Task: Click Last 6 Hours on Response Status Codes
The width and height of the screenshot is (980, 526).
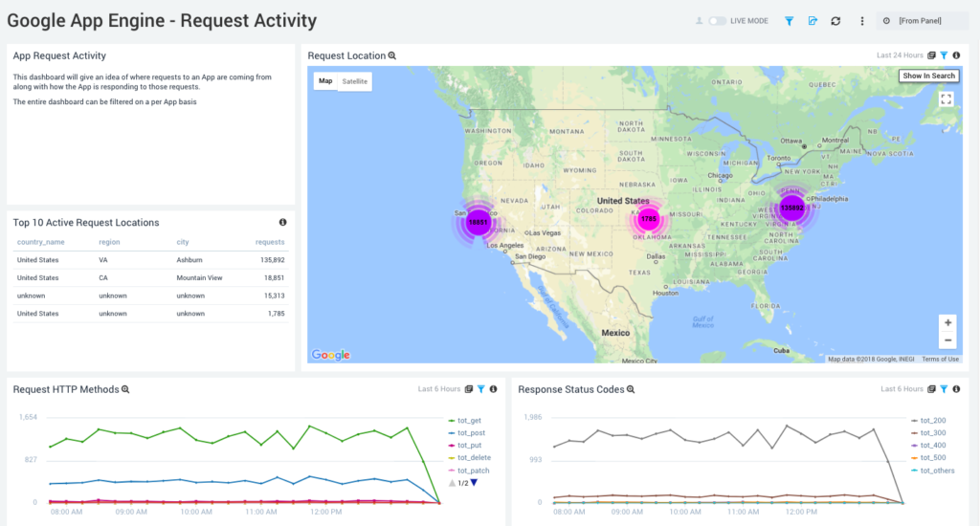Action: tap(902, 389)
